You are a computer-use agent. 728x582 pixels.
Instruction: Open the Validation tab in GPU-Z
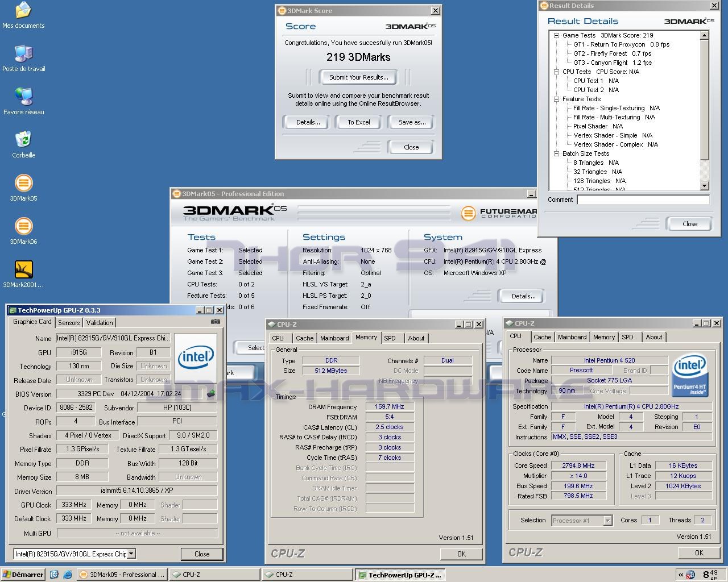pyautogui.click(x=100, y=323)
